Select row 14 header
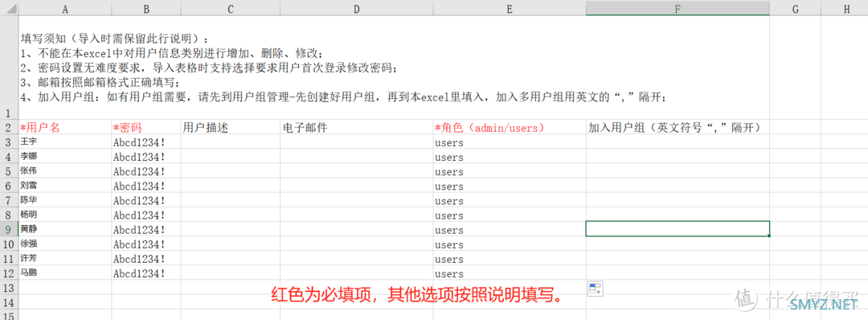 point(9,302)
